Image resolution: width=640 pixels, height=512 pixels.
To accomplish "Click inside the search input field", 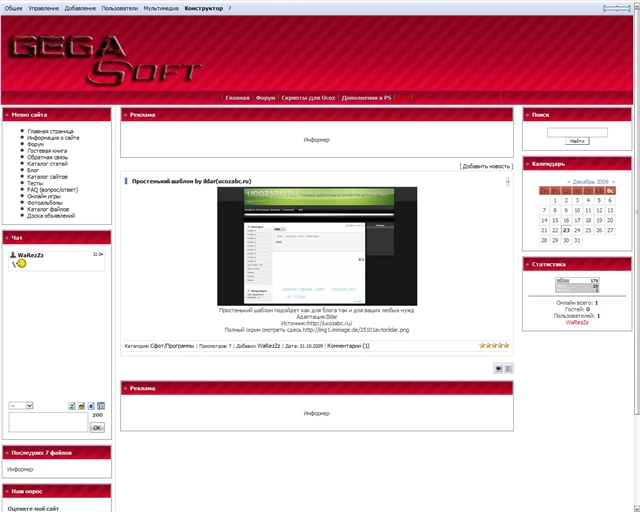I will pos(577,132).
